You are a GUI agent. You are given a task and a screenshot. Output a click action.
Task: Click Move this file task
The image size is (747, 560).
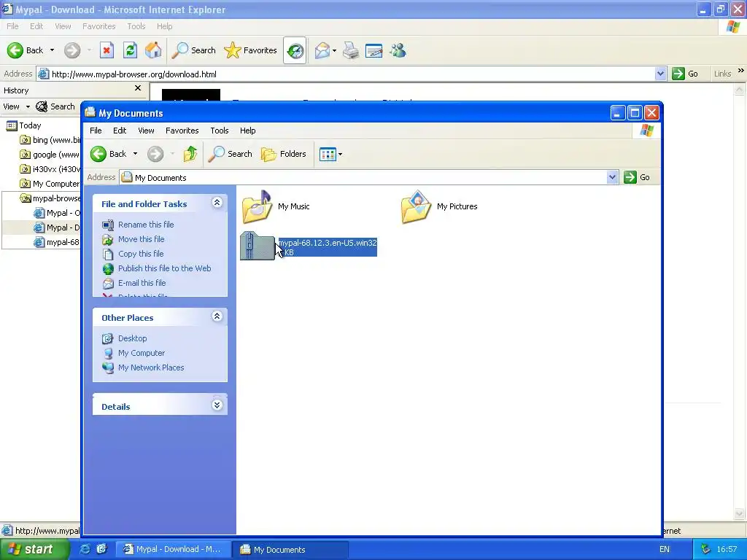click(x=141, y=239)
